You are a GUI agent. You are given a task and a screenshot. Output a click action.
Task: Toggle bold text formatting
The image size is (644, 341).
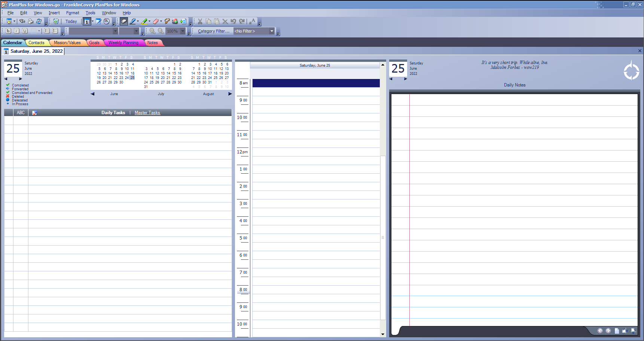(x=8, y=31)
